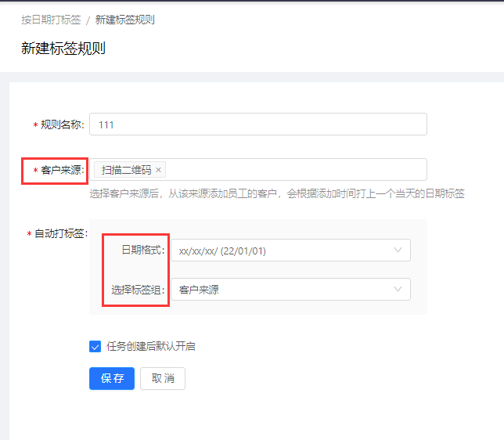
Task: Click the 日期格式 dropdown arrow
Action: [x=398, y=251]
